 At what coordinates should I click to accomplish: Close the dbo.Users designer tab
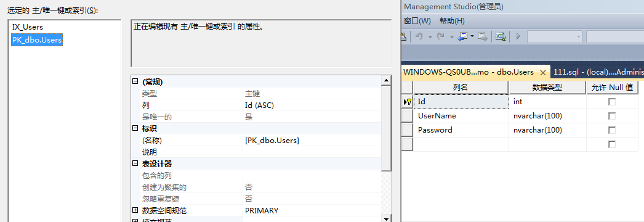coord(542,73)
